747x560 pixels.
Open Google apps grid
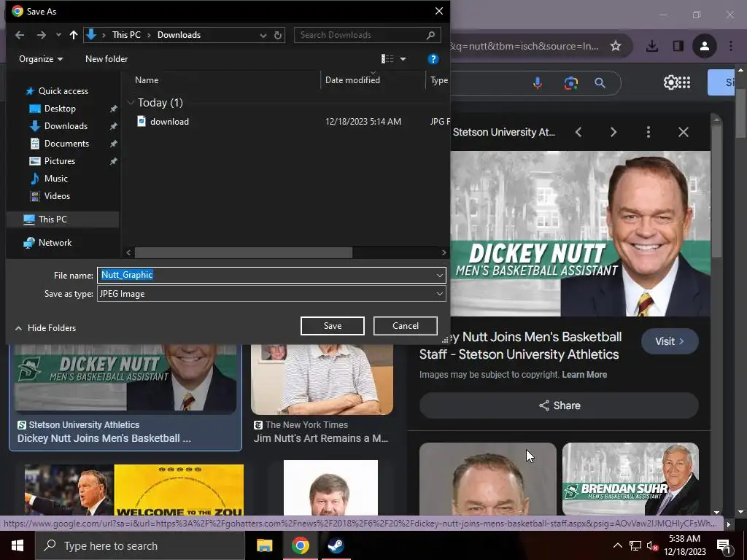pyautogui.click(x=684, y=82)
